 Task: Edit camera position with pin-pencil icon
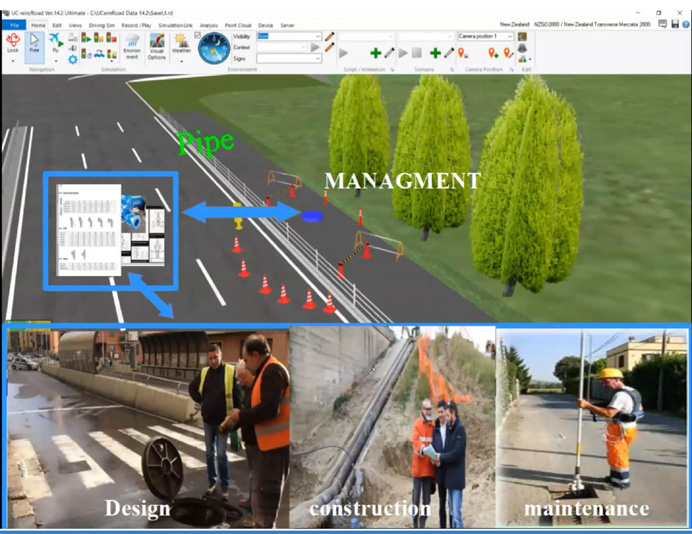point(508,53)
